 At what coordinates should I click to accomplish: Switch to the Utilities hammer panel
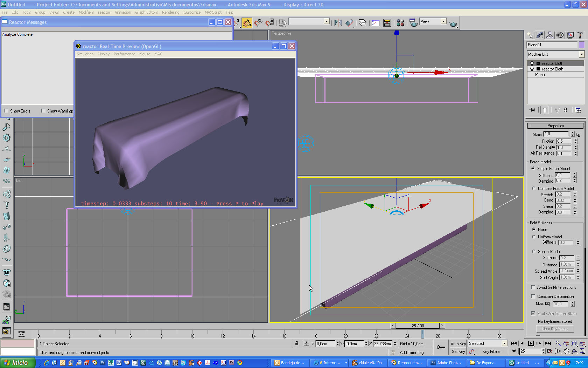pyautogui.click(x=580, y=35)
